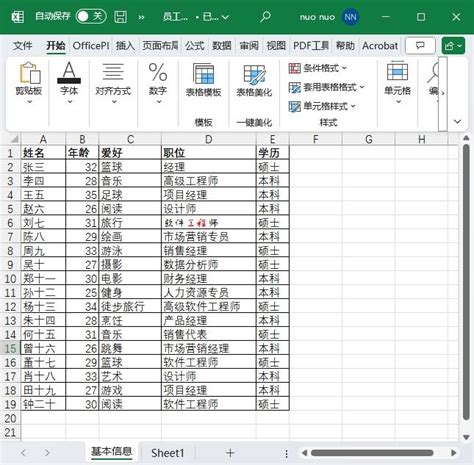Open the 公式 ribbon tab
This screenshot has height=465, width=474.
coord(194,46)
